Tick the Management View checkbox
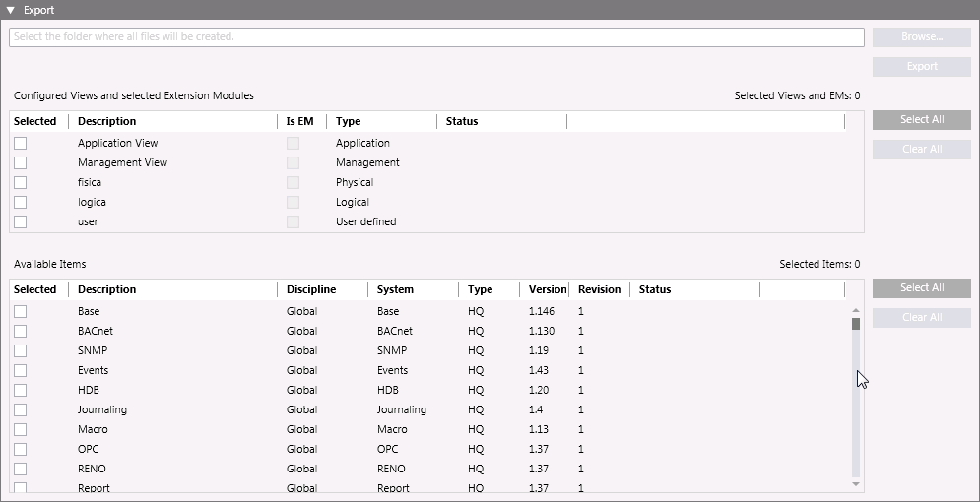Viewport: 980px width, 502px height. pos(20,163)
